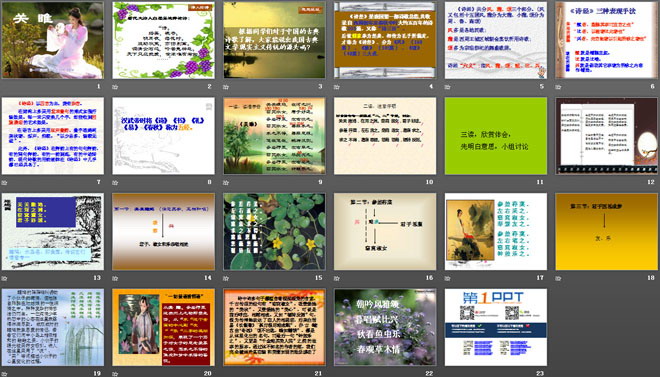Select slide 8 mentioning 汉武帝 and 五经
The image size is (660, 377).
click(x=163, y=136)
